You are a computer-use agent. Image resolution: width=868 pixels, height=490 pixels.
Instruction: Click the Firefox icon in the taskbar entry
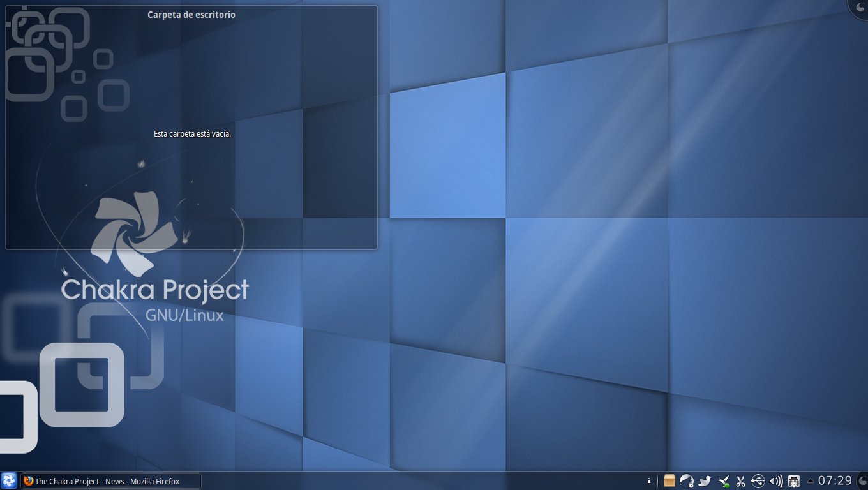(x=28, y=481)
